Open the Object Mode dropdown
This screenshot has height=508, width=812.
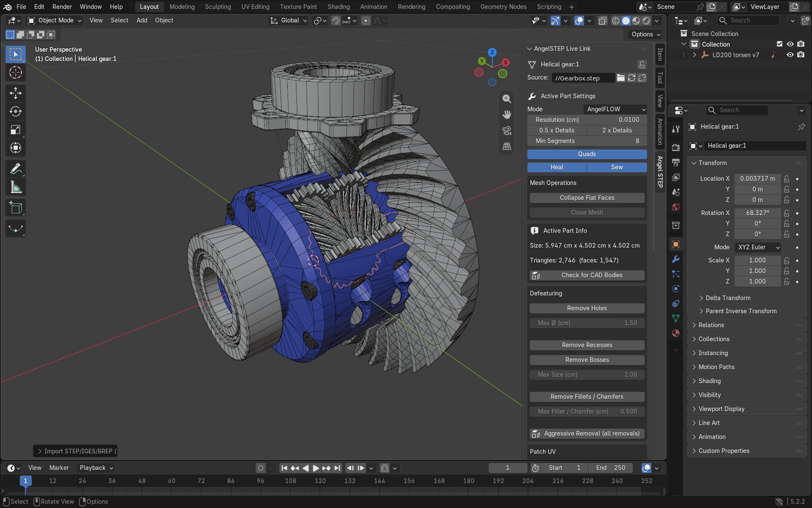point(54,20)
